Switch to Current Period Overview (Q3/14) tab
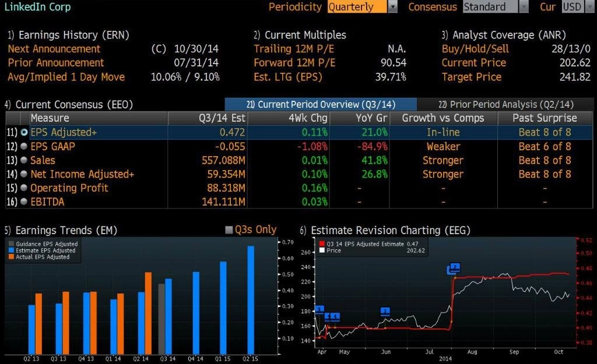 tap(321, 104)
